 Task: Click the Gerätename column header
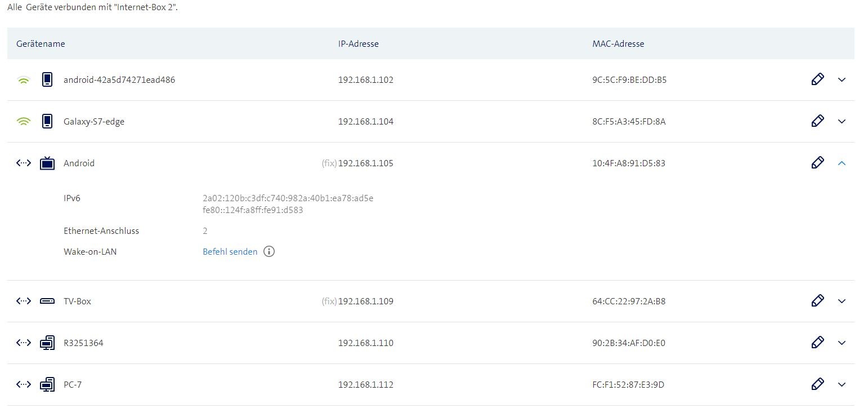coord(41,44)
